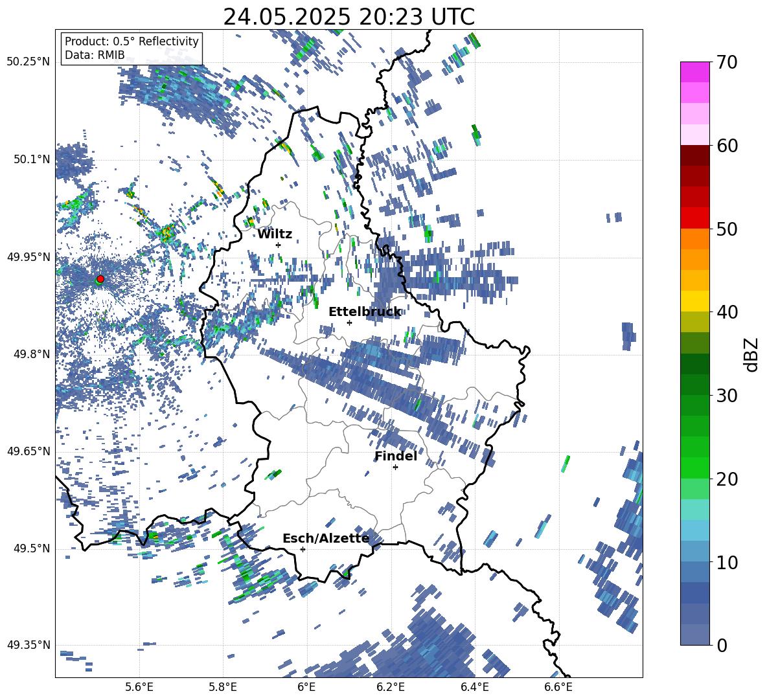Click the Findel station label

click(396, 456)
